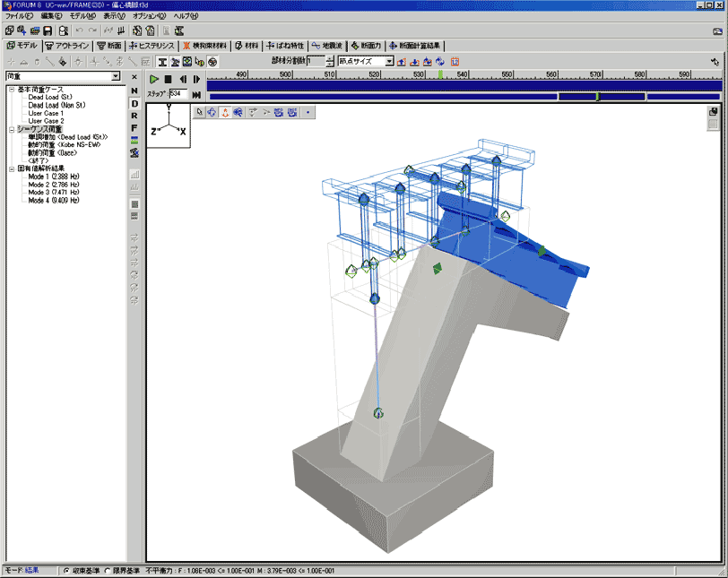
Task: Toggle the D displacement display button
Action: click(x=134, y=104)
